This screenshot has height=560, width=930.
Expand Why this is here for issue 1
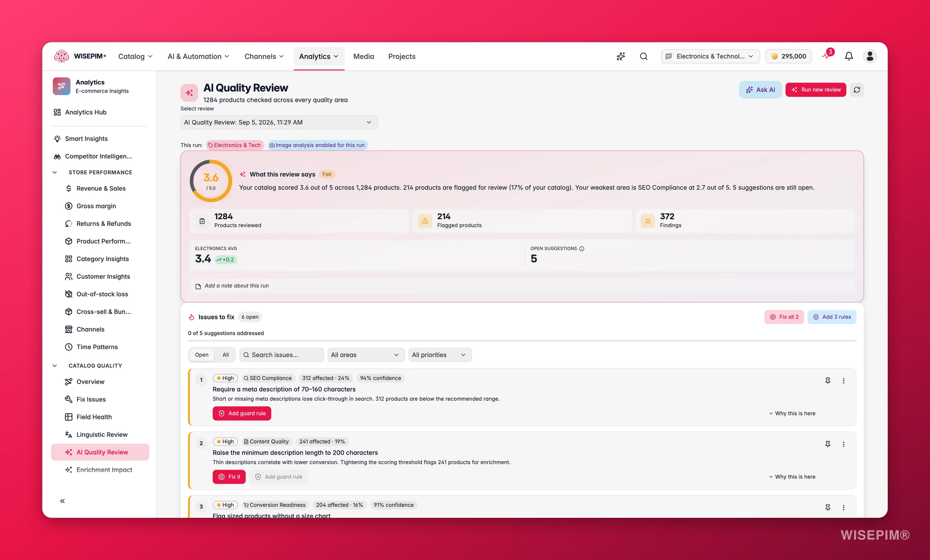point(792,413)
